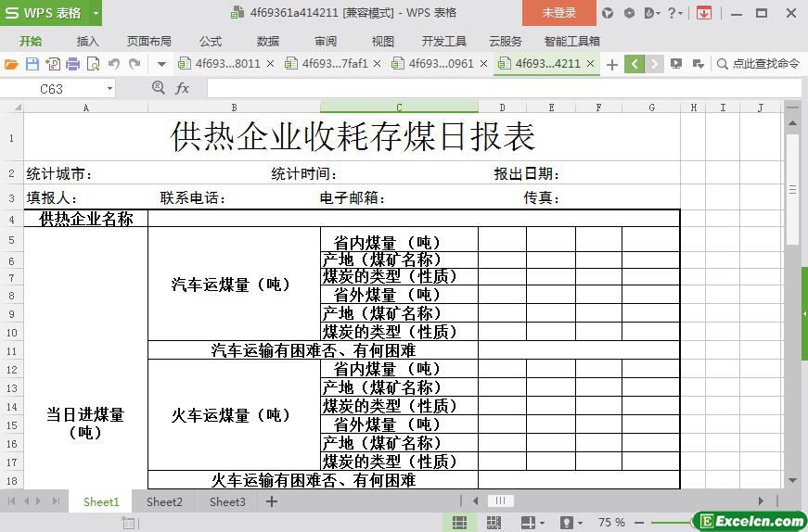Open the help question mark menu

(x=674, y=13)
